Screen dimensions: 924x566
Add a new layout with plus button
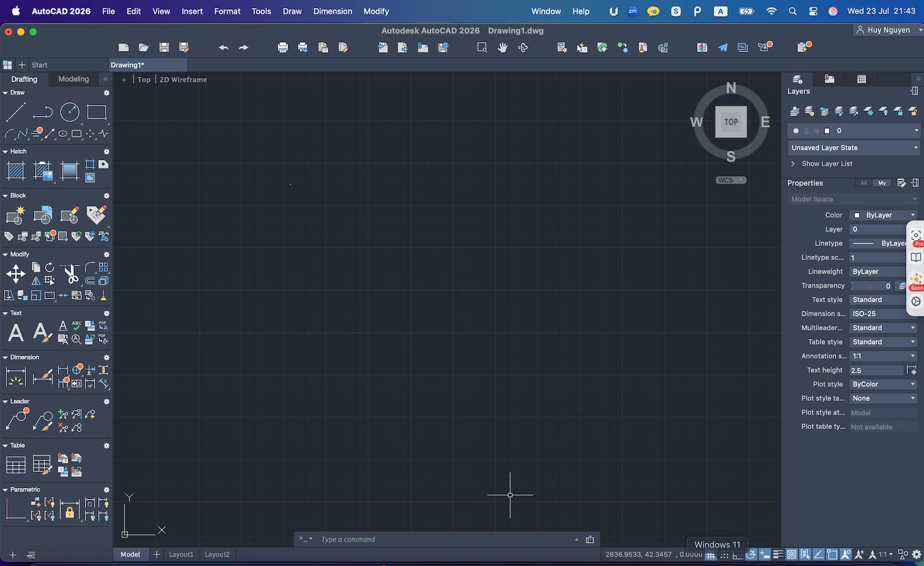[x=156, y=554]
